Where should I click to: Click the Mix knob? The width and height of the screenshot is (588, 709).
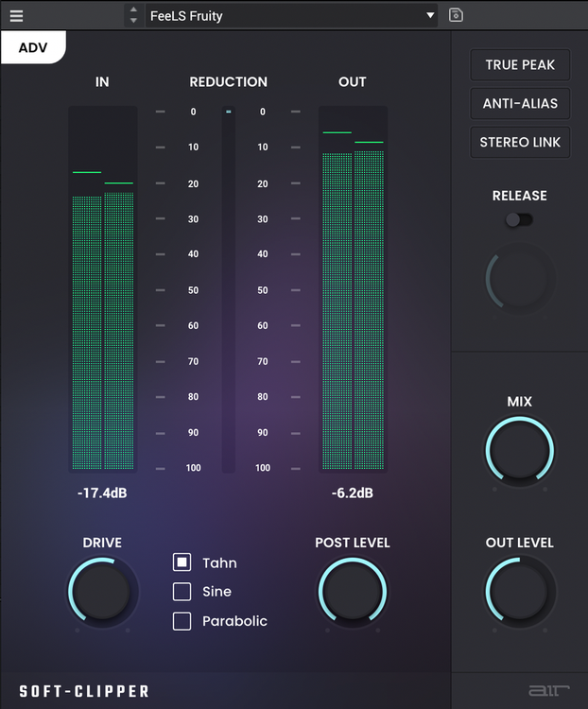[x=520, y=450]
